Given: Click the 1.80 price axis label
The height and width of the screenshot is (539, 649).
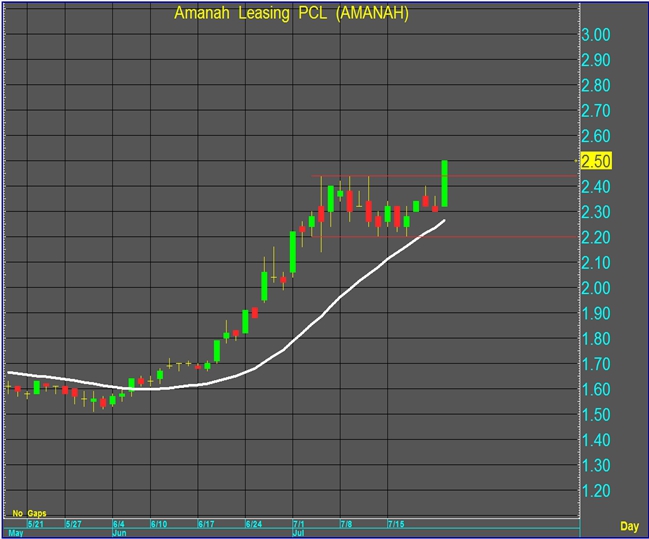Looking at the screenshot, I should click(x=596, y=339).
